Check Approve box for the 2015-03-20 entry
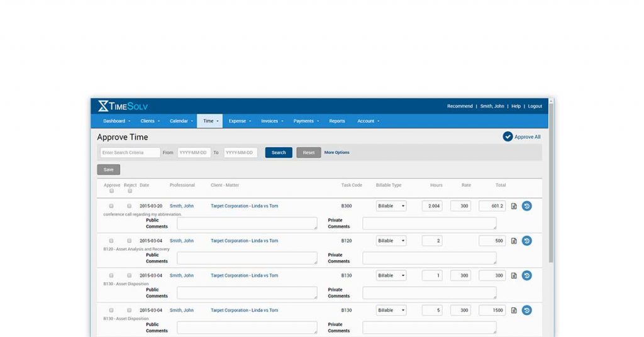 click(111, 206)
